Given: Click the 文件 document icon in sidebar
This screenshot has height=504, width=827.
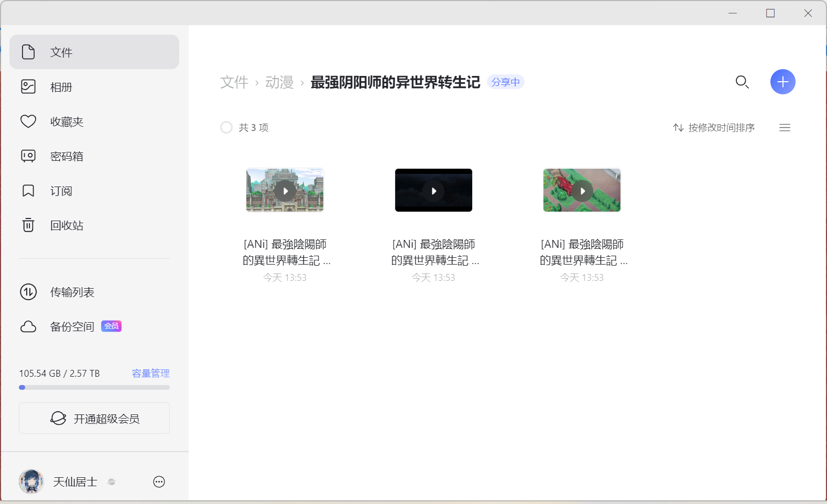Looking at the screenshot, I should [28, 52].
